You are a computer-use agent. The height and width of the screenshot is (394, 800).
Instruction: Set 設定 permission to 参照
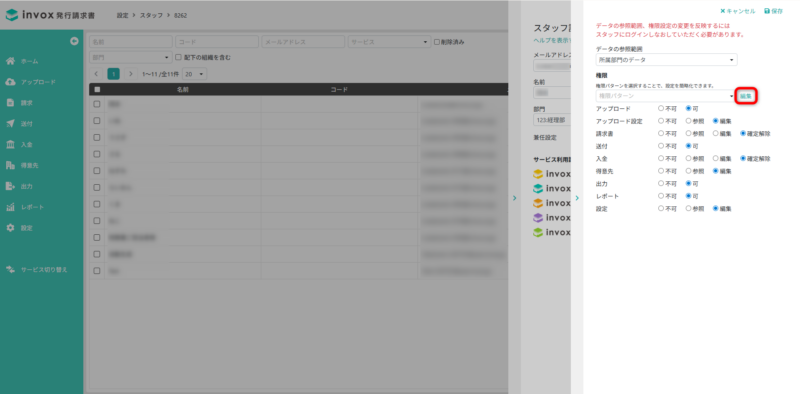(x=688, y=208)
